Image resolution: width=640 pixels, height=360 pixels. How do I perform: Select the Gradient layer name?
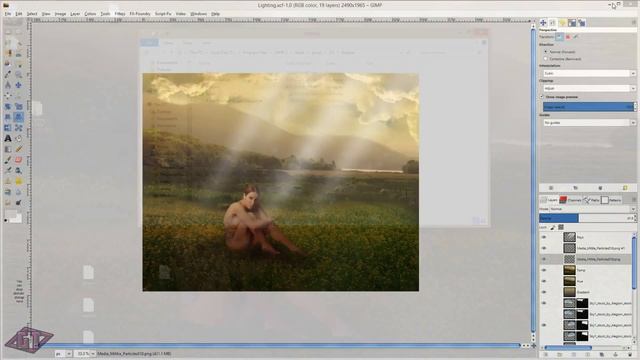[x=583, y=292]
